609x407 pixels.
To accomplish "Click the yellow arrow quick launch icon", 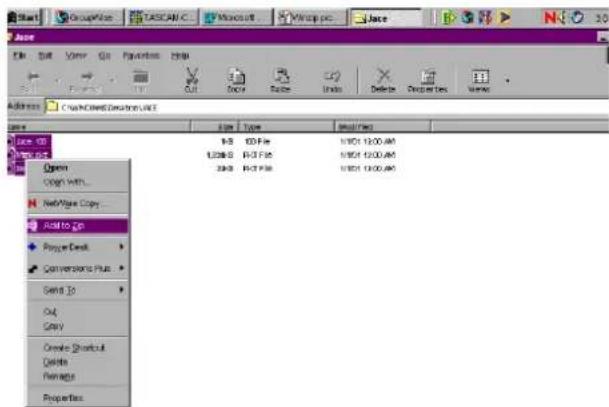I will tap(505, 17).
